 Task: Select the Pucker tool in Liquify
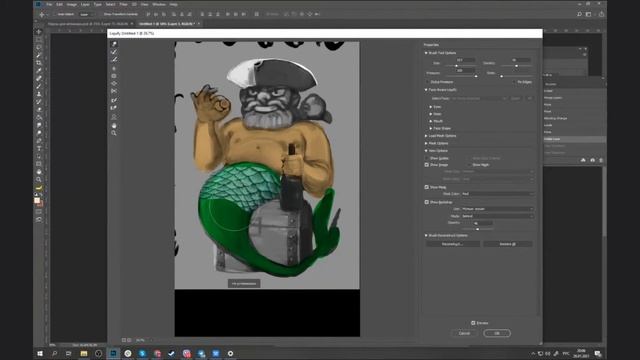pos(114,76)
